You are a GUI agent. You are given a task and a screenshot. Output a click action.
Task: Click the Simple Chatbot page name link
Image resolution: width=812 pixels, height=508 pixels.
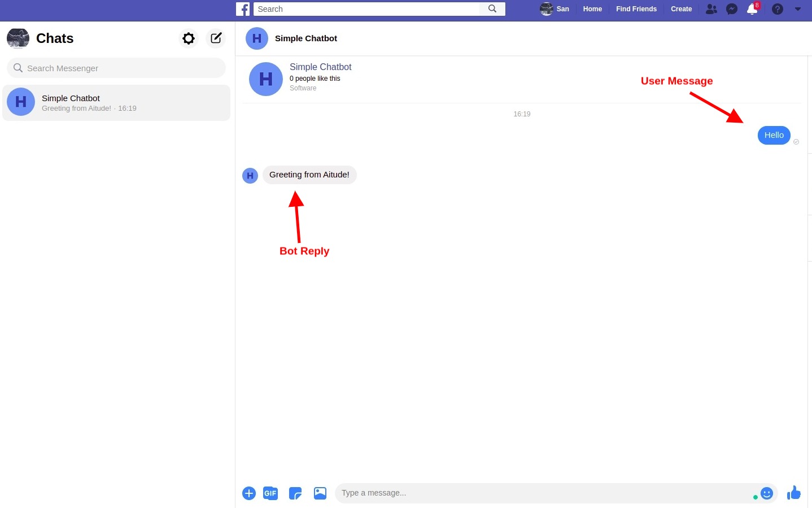point(320,67)
